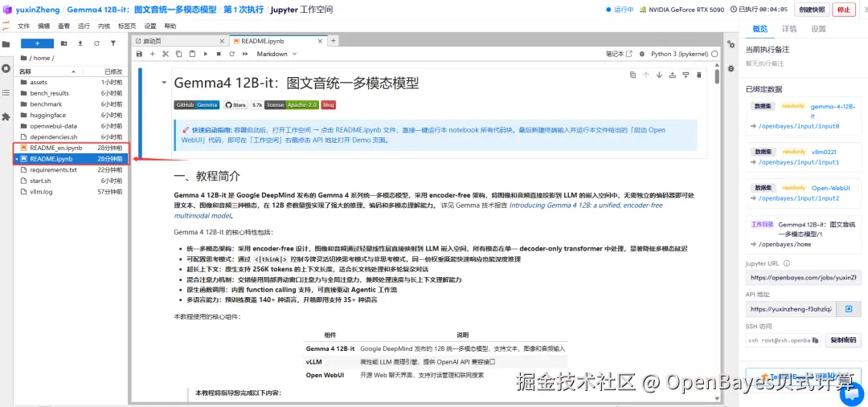Click the 创建快照 button

click(812, 10)
